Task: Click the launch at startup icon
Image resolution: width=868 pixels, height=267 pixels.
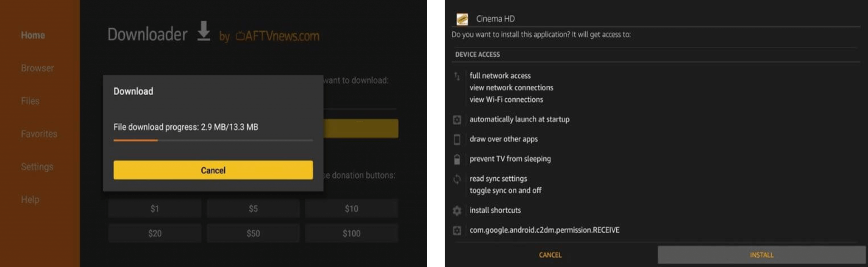Action: pos(457,120)
